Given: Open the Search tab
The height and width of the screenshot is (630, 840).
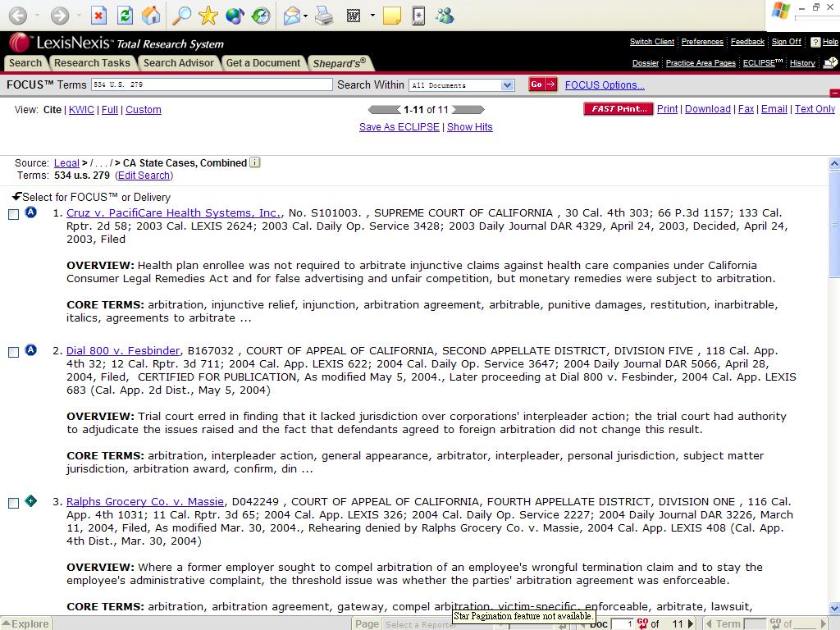Looking at the screenshot, I should click(x=25, y=63).
